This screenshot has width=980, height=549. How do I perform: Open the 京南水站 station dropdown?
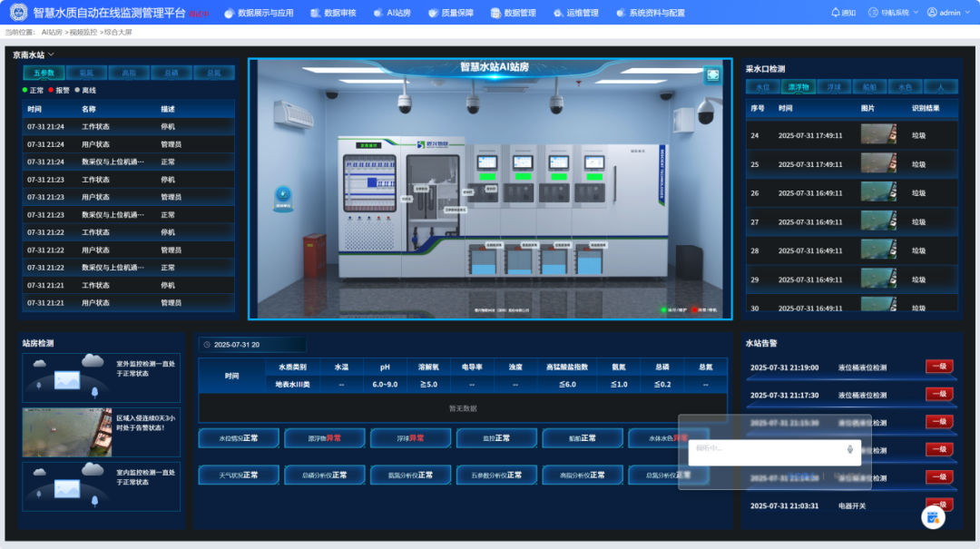tap(34, 55)
